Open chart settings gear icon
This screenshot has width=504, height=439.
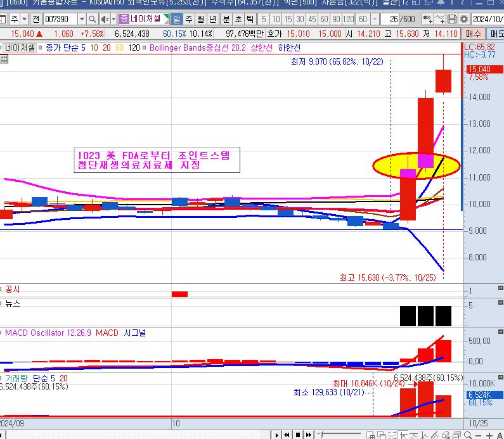pyautogui.click(x=463, y=19)
